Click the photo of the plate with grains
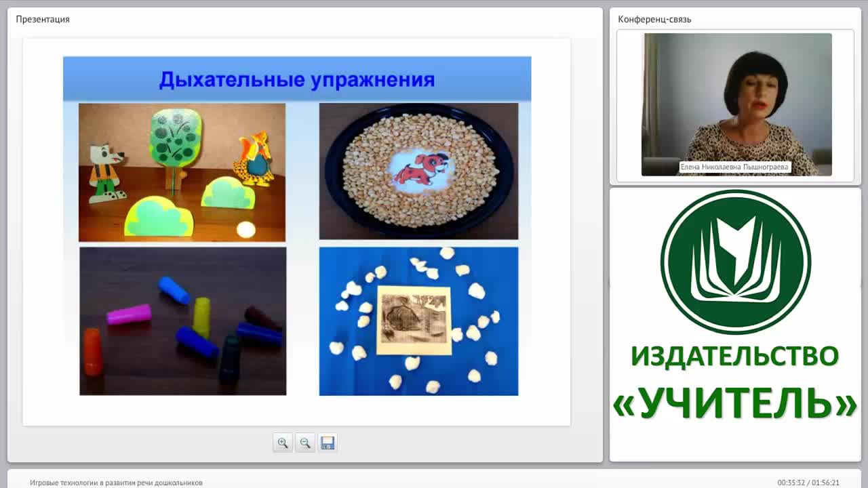The image size is (868, 488). pyautogui.click(x=418, y=171)
